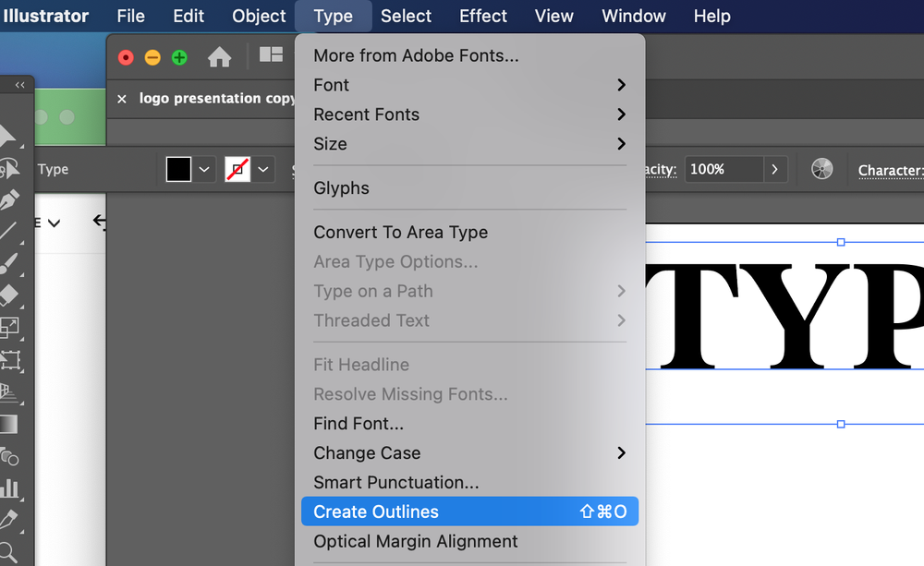This screenshot has height=566, width=924.
Task: Click the TYP text object on canvas
Action: [784, 316]
